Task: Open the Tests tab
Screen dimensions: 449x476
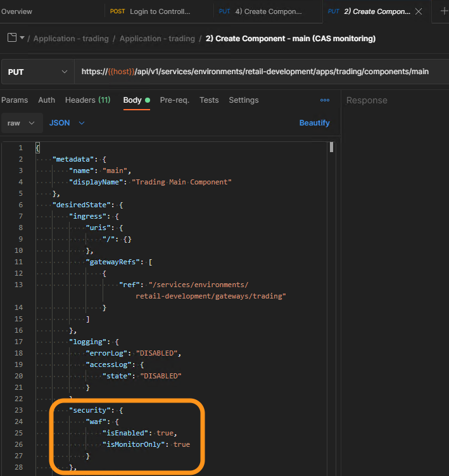Action: pos(209,100)
